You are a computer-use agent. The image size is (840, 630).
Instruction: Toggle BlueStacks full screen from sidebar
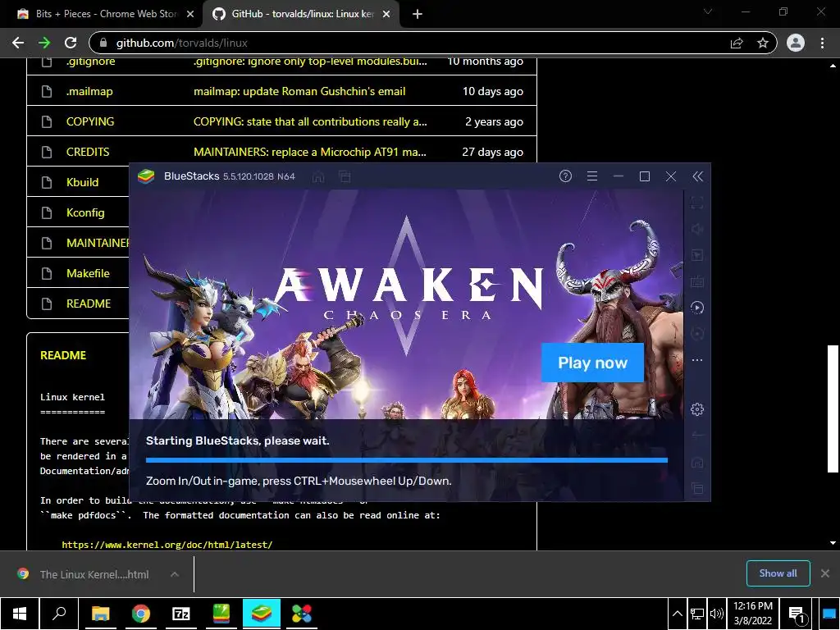click(697, 203)
